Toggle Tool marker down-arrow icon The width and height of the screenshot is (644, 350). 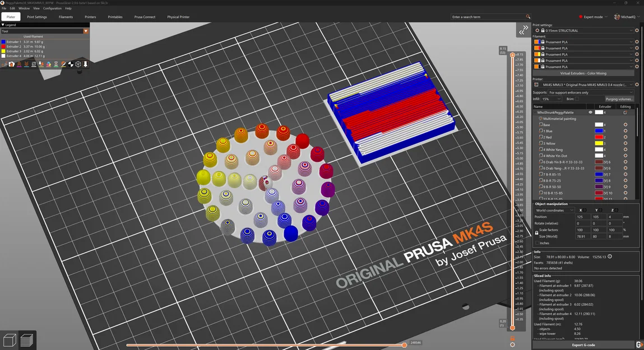[x=85, y=64]
